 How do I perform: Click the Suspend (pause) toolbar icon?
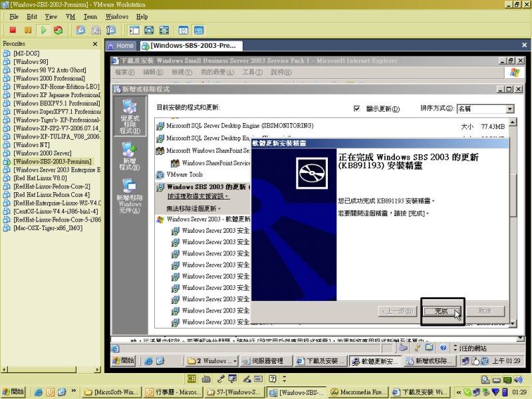[28, 30]
